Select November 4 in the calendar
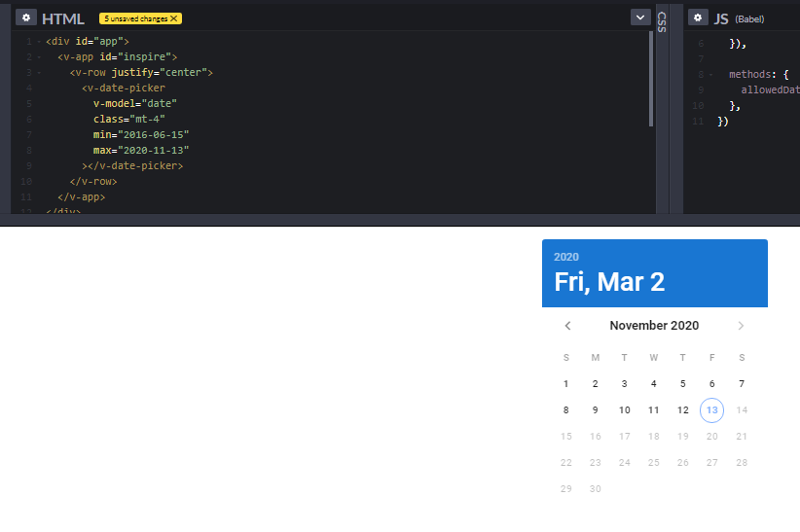This screenshot has height=532, width=800. pyautogui.click(x=654, y=383)
